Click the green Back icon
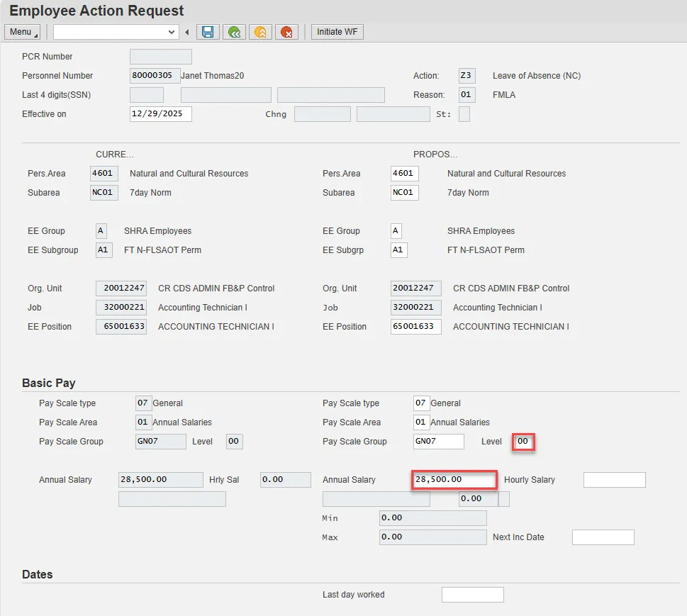The width and height of the screenshot is (687, 616). [233, 32]
